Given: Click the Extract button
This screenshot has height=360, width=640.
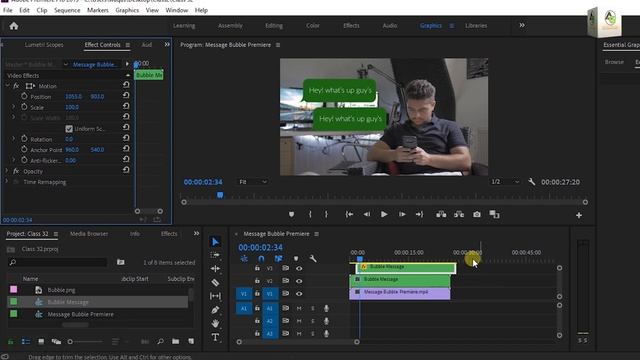Looking at the screenshot, I should [x=459, y=214].
